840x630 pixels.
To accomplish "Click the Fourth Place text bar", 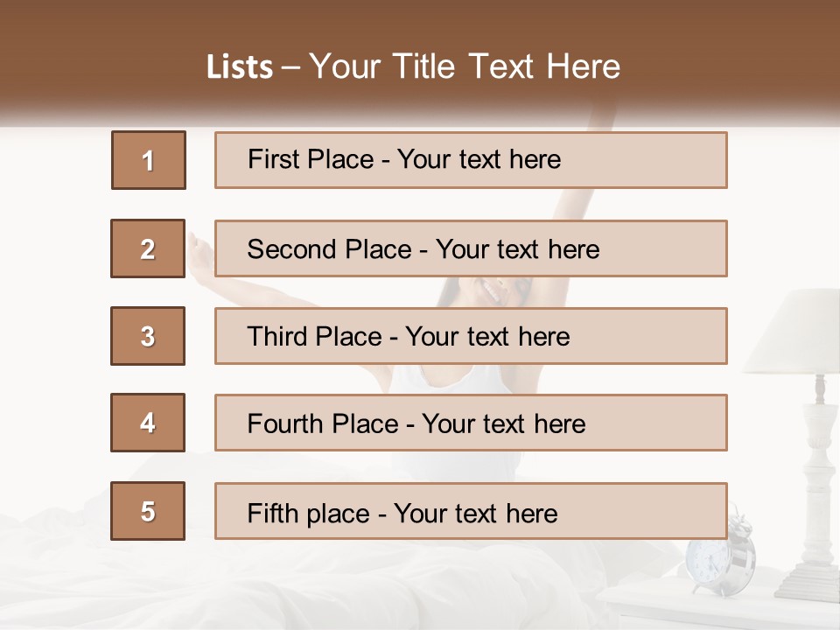I will [471, 423].
